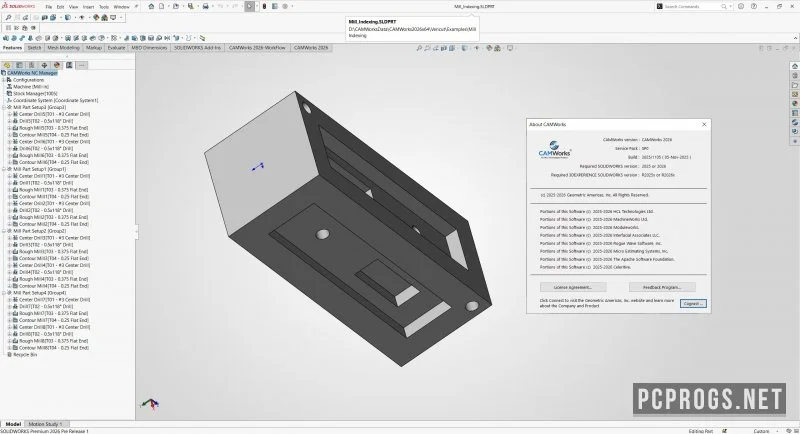Open the search commands dropdown arrow
This screenshot has height=434, width=800.
coord(731,6)
